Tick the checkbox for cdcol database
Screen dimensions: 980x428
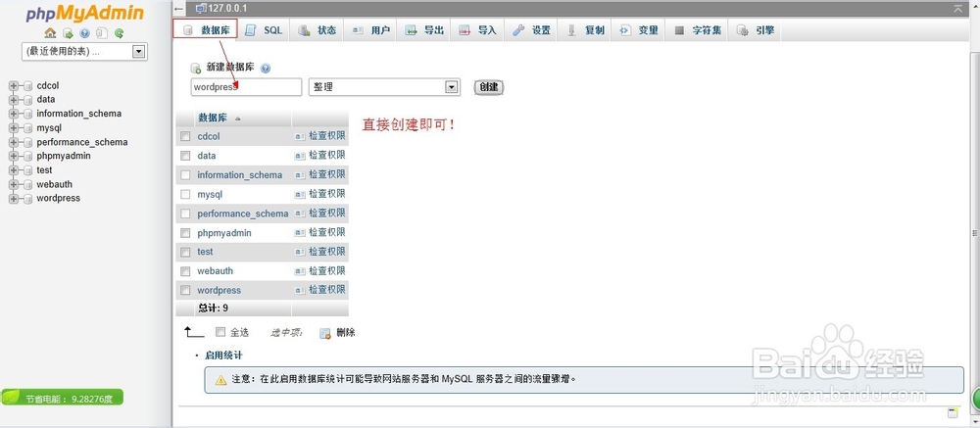pyautogui.click(x=185, y=136)
